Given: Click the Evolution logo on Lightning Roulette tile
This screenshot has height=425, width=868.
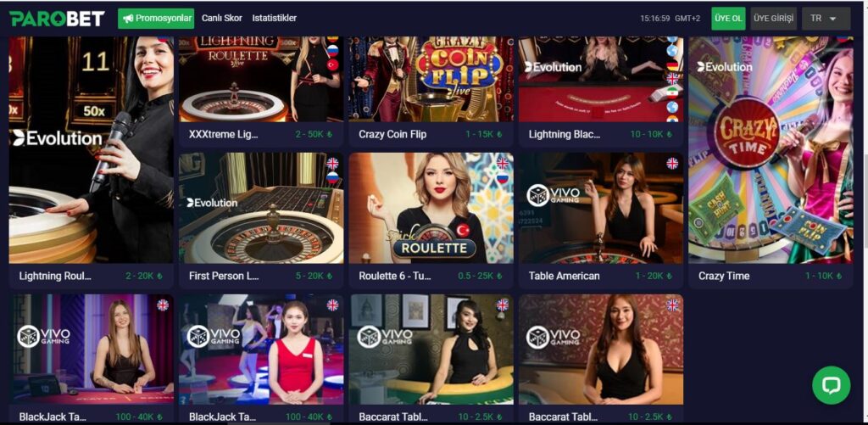Looking at the screenshot, I should 57,138.
